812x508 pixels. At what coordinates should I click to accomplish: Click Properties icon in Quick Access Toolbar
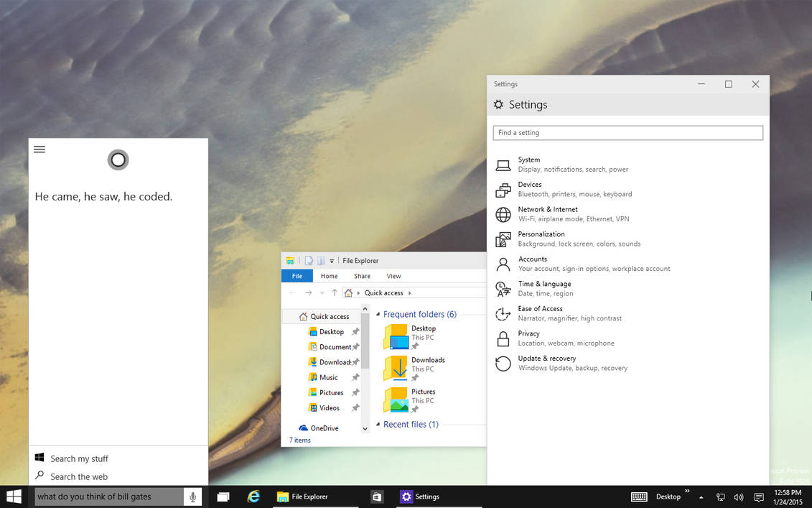pyautogui.click(x=309, y=260)
